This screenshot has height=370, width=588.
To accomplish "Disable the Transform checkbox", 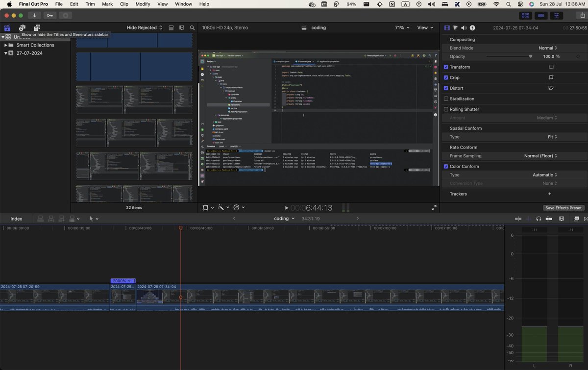I will [x=446, y=67].
